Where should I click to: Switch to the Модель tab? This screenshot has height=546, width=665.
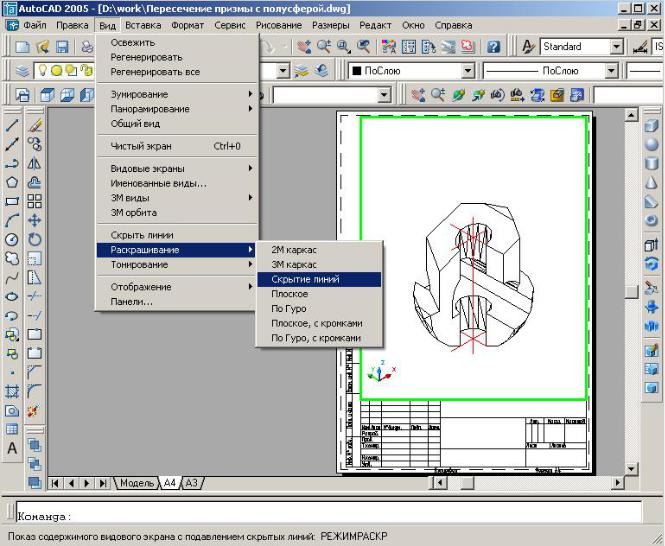click(137, 483)
